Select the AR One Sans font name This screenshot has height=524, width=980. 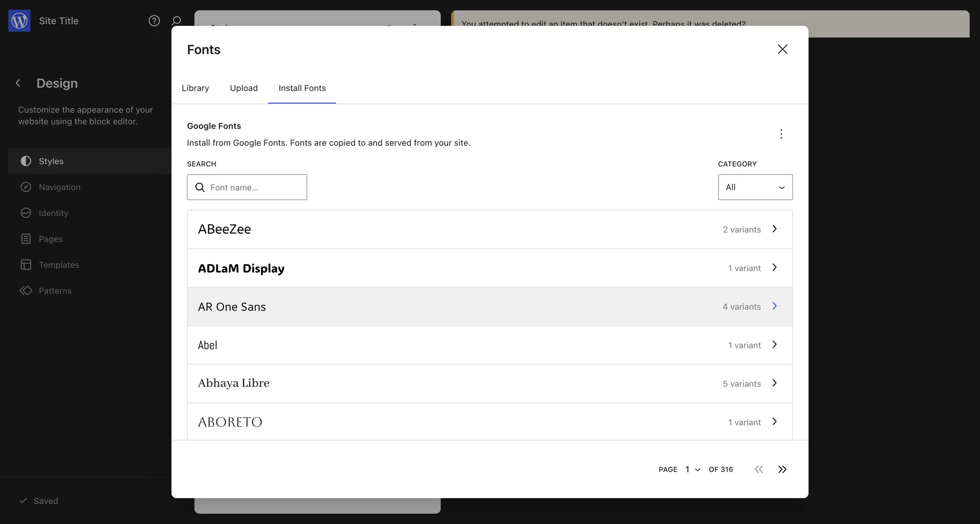[232, 307]
